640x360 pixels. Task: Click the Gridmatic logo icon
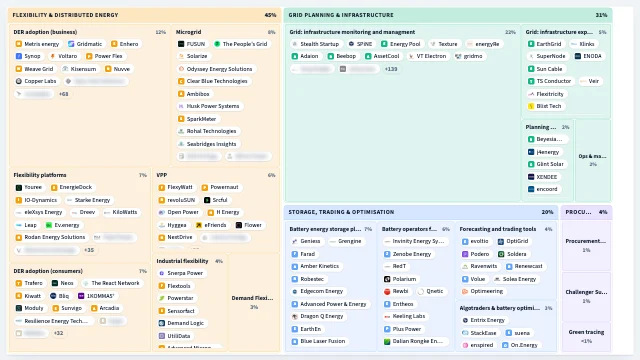click(71, 44)
